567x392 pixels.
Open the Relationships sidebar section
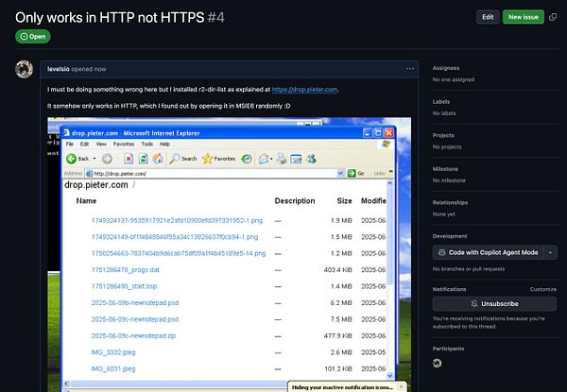(450, 202)
